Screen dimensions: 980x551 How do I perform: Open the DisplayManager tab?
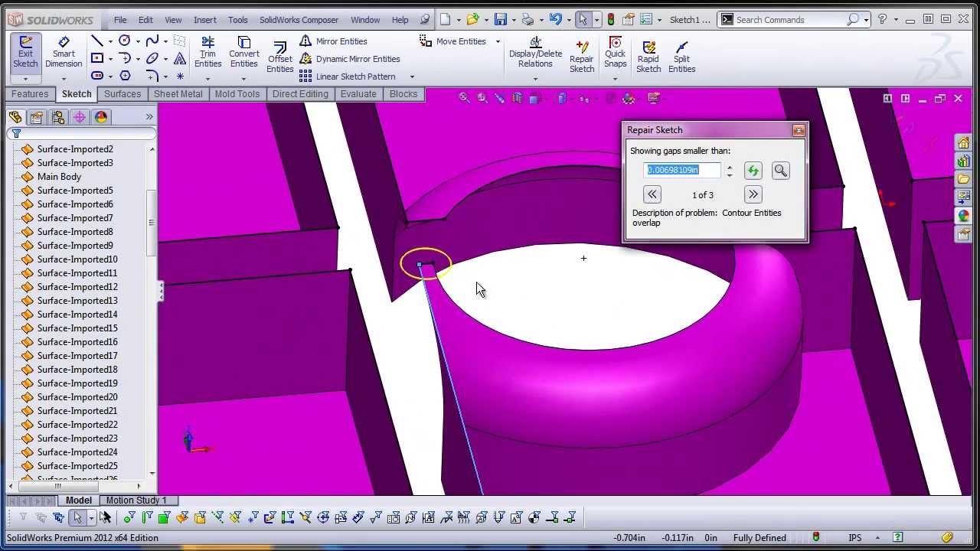[101, 117]
